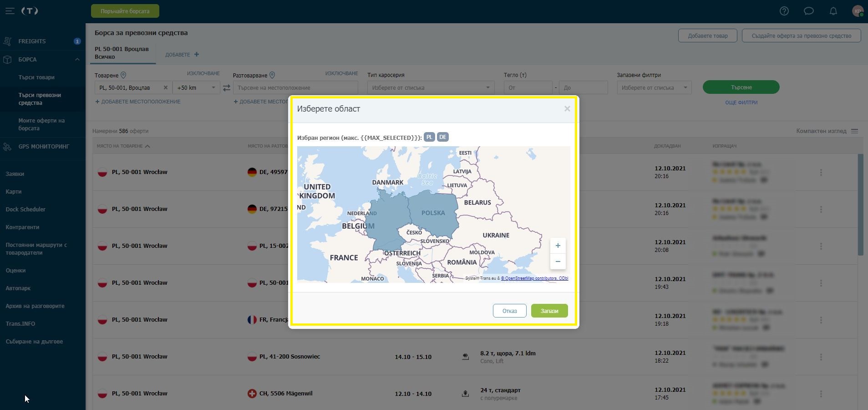Click ИЗКЛЮЧВАНЕ next to Товарене
Viewport: 868px width, 410px height.
[203, 73]
